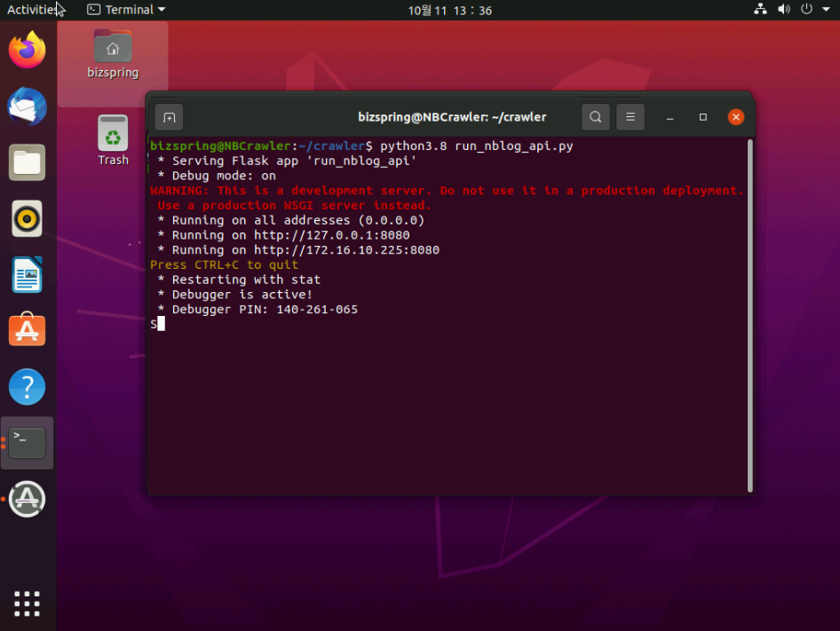
Task: Open the Activities overview
Action: [x=29, y=10]
